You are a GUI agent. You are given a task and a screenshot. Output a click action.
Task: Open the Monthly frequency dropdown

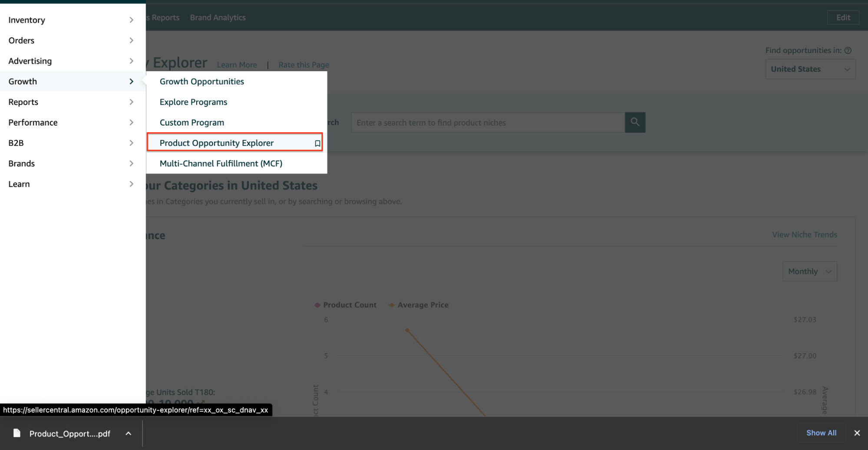pyautogui.click(x=809, y=271)
